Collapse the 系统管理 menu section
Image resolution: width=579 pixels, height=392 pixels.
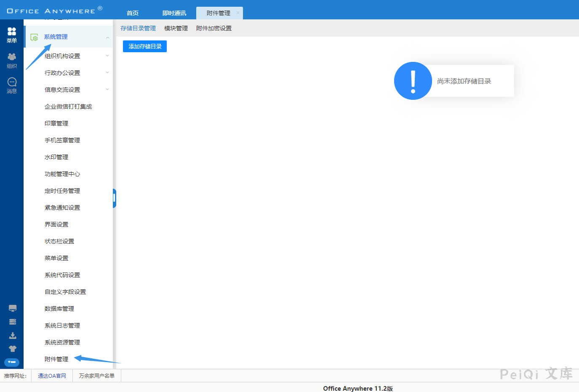tap(107, 37)
